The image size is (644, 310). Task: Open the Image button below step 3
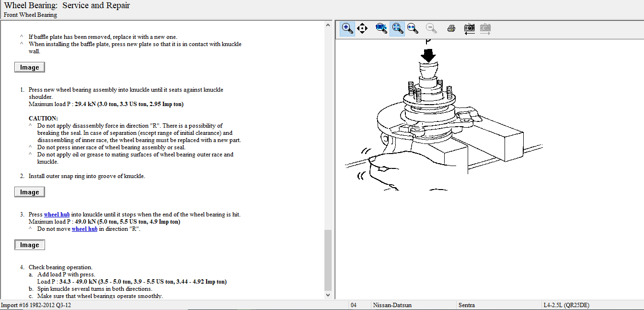point(30,245)
